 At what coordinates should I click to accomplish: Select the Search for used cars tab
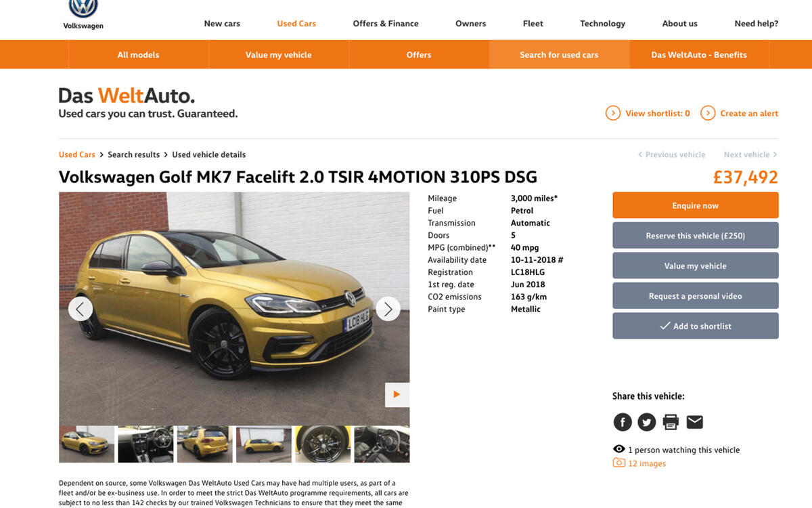(559, 55)
